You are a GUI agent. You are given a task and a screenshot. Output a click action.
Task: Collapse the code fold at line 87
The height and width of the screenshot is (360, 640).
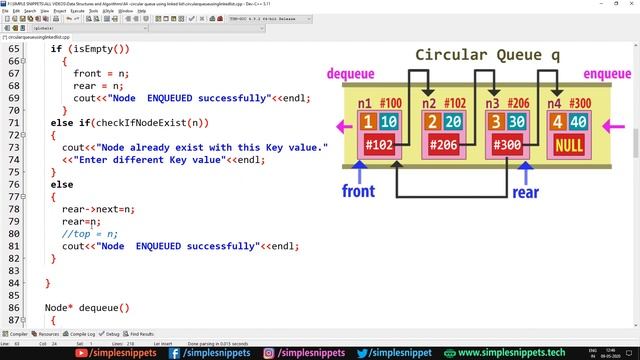pos(23,320)
